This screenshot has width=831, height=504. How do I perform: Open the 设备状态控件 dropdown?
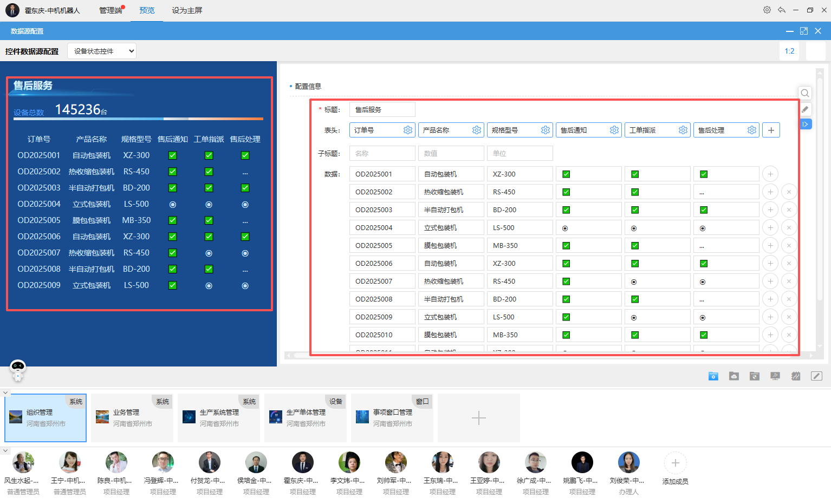pyautogui.click(x=102, y=51)
